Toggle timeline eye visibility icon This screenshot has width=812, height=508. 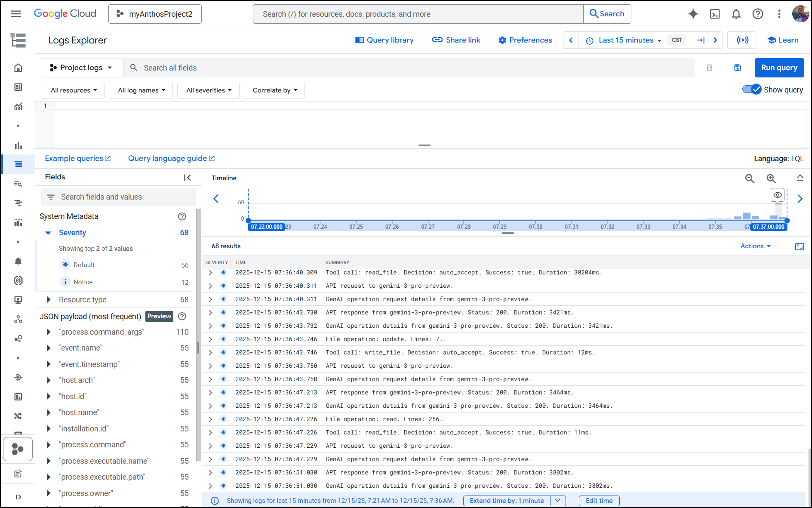click(x=778, y=195)
